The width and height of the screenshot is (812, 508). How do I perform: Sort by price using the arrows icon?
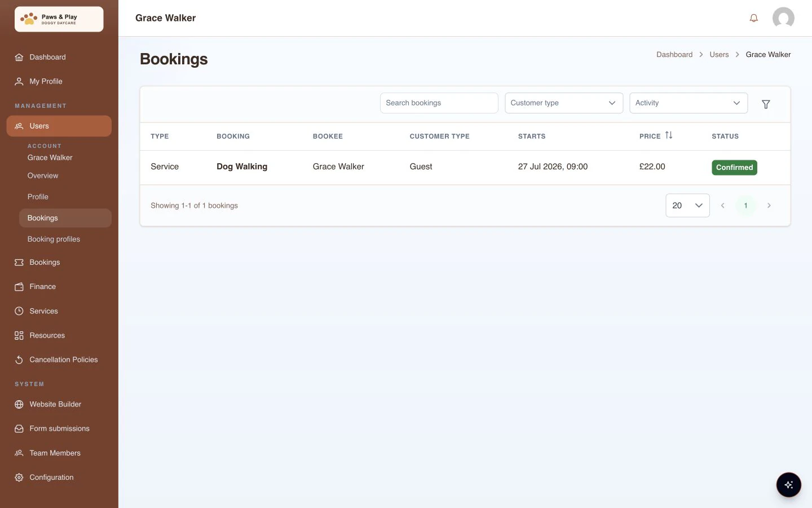pyautogui.click(x=669, y=135)
